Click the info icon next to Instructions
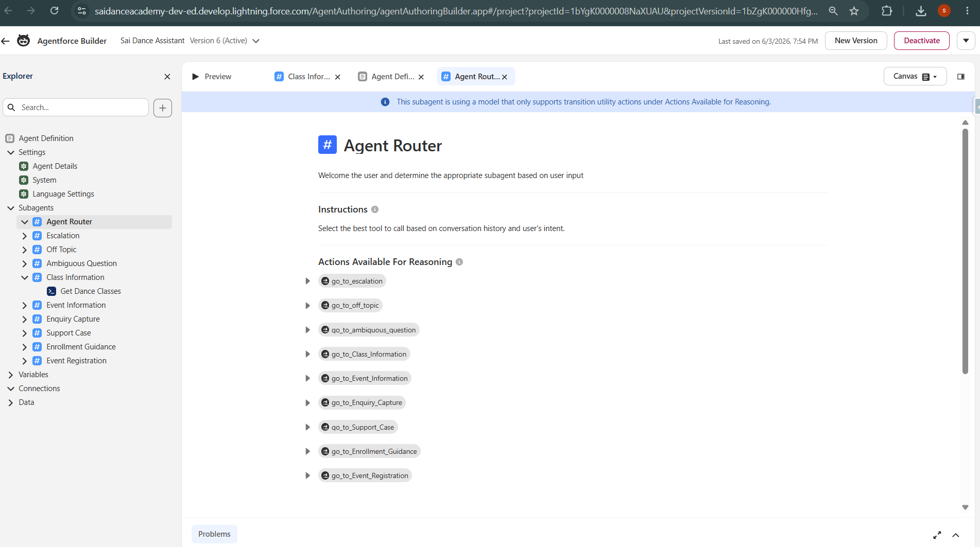The height and width of the screenshot is (547, 980). click(x=375, y=209)
